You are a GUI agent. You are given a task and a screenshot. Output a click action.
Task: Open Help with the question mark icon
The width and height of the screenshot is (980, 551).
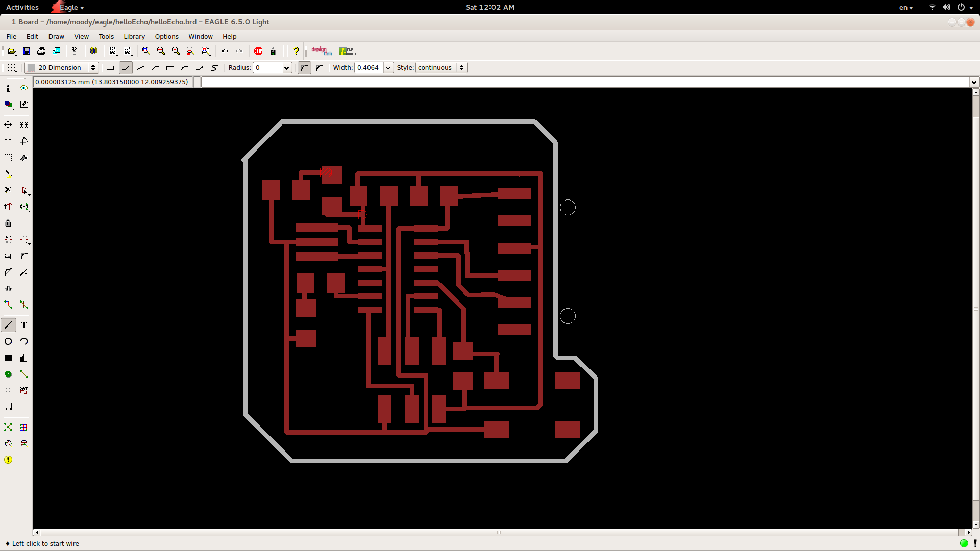click(296, 51)
